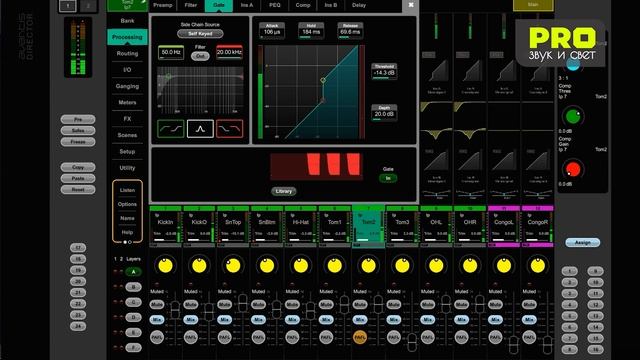Open the Self Keyed side chain source selector
The width and height of the screenshot is (640, 360).
coord(200,33)
